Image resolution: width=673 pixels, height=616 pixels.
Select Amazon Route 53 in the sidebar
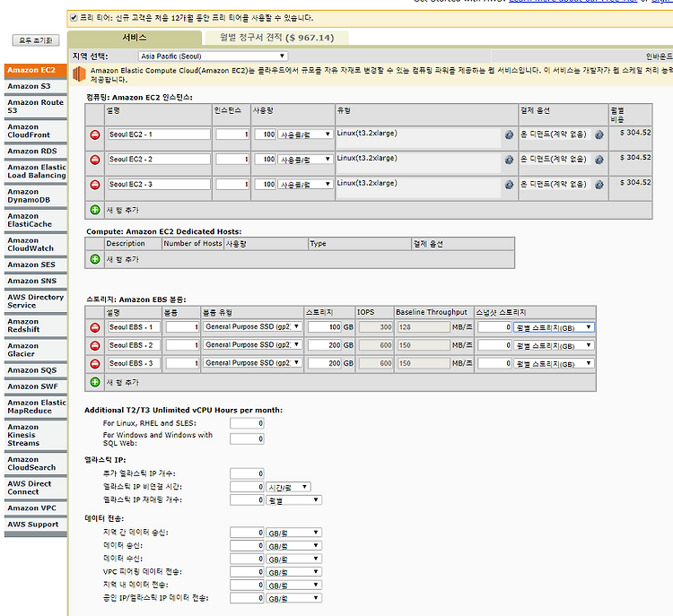(36, 107)
